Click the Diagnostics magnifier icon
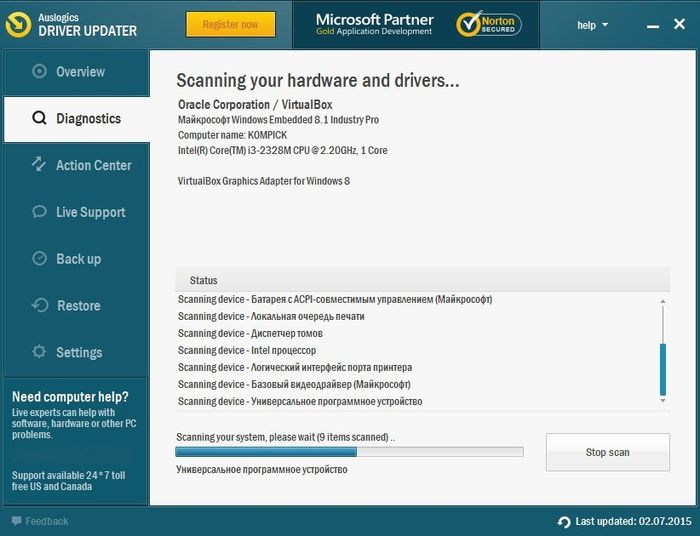 [x=39, y=118]
